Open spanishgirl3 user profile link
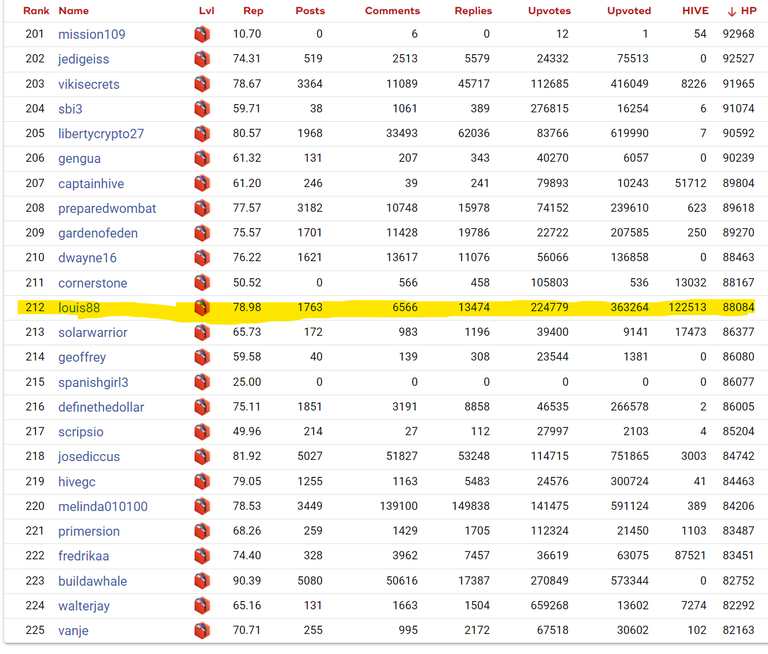The image size is (768, 654). tap(93, 382)
